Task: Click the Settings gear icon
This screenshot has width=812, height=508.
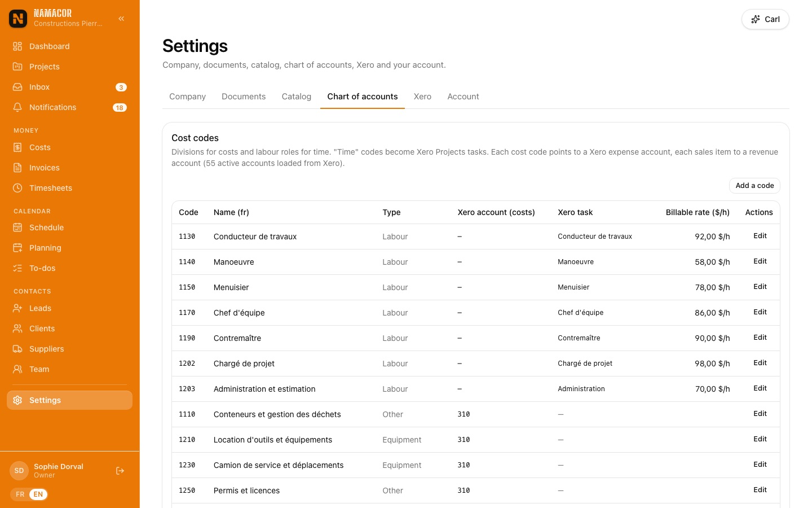Action: coord(17,400)
